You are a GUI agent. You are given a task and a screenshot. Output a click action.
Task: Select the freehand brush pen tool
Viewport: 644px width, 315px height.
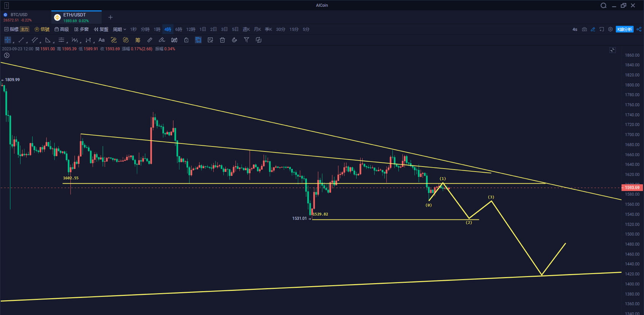click(162, 40)
